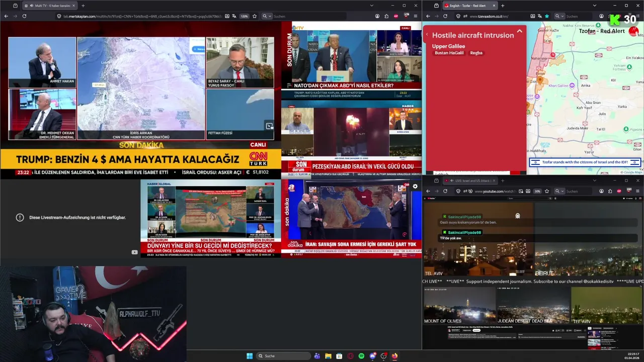Open Spotify from the taskbar
Image resolution: width=644 pixels, height=362 pixels.
361,356
